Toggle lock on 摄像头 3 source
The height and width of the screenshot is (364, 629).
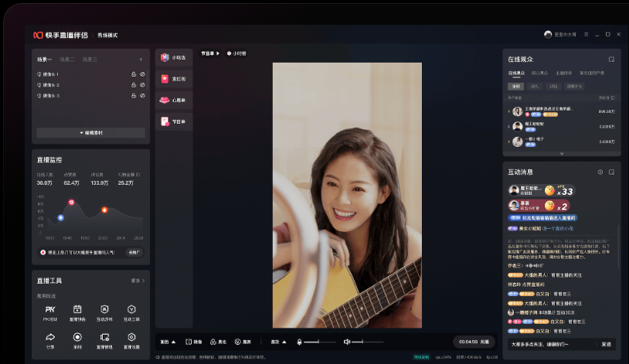pos(134,96)
